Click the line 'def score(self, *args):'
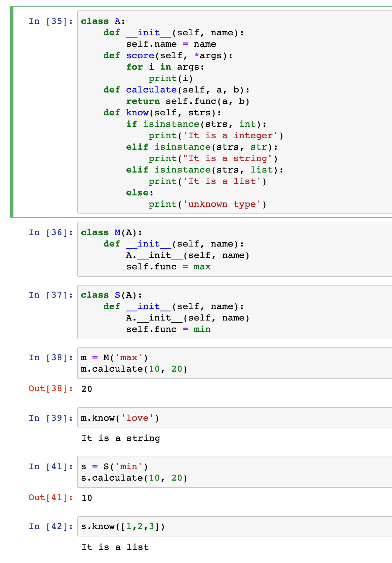 [x=168, y=55]
